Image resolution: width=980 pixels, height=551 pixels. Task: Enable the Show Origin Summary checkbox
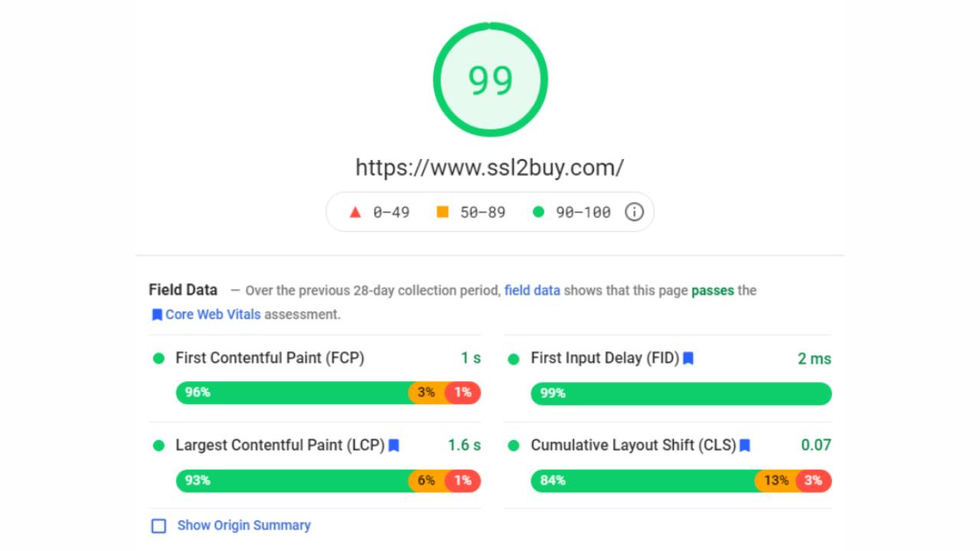[158, 526]
